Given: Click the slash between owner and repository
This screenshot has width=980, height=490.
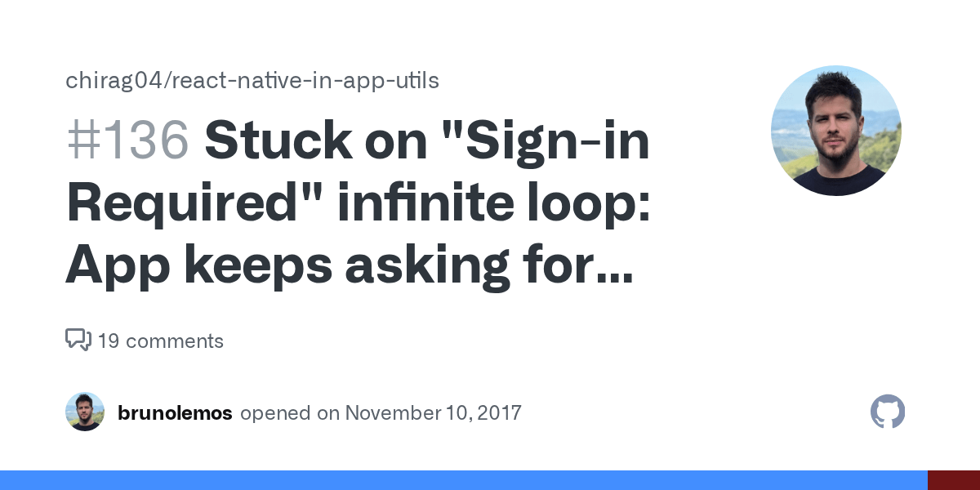Looking at the screenshot, I should (x=166, y=81).
